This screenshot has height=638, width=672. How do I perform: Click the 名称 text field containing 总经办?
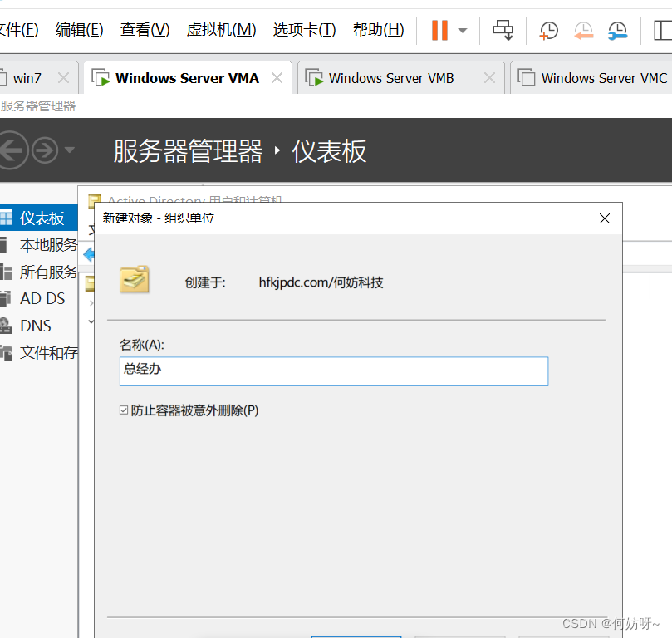333,371
